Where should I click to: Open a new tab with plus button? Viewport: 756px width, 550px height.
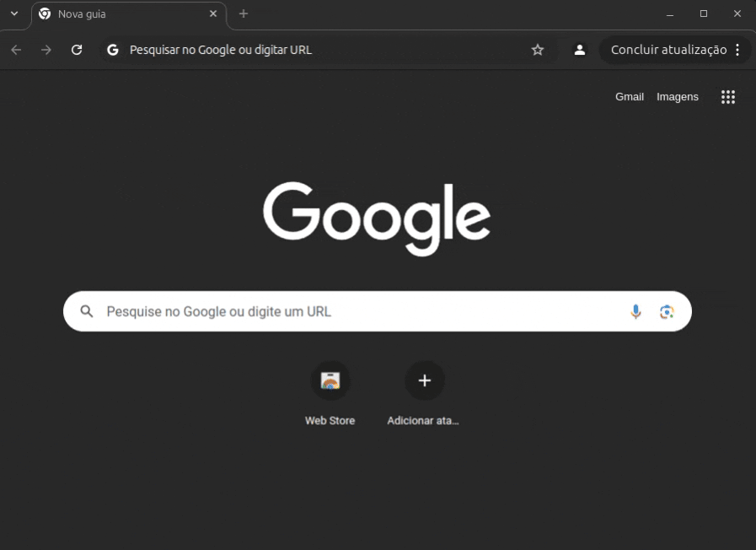[x=244, y=14]
